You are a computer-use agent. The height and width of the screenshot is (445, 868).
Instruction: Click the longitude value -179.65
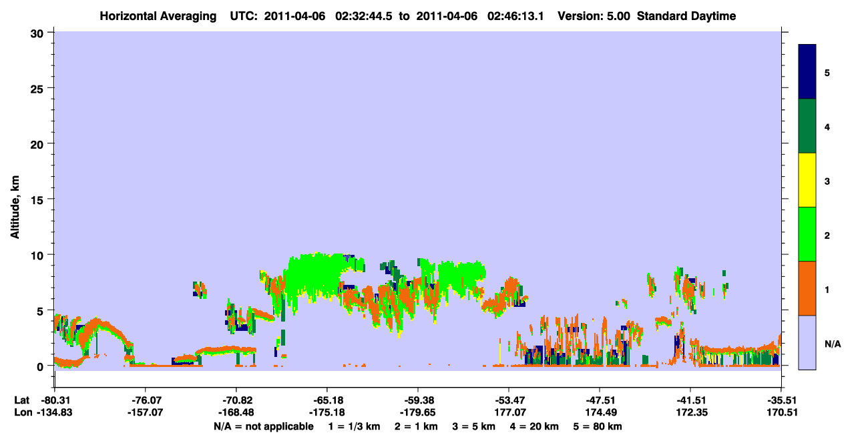pos(418,412)
